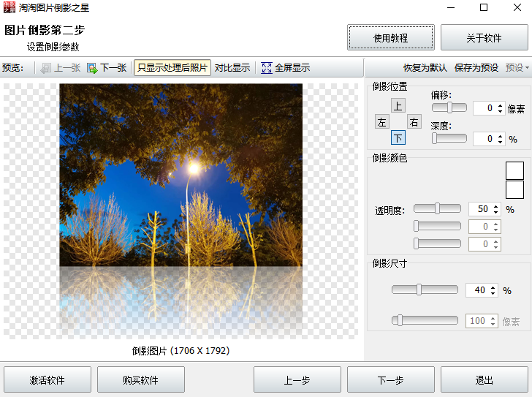The height and width of the screenshot is (397, 532).
Task: Select 只显示处理后照片 view mode
Action: 172,68
